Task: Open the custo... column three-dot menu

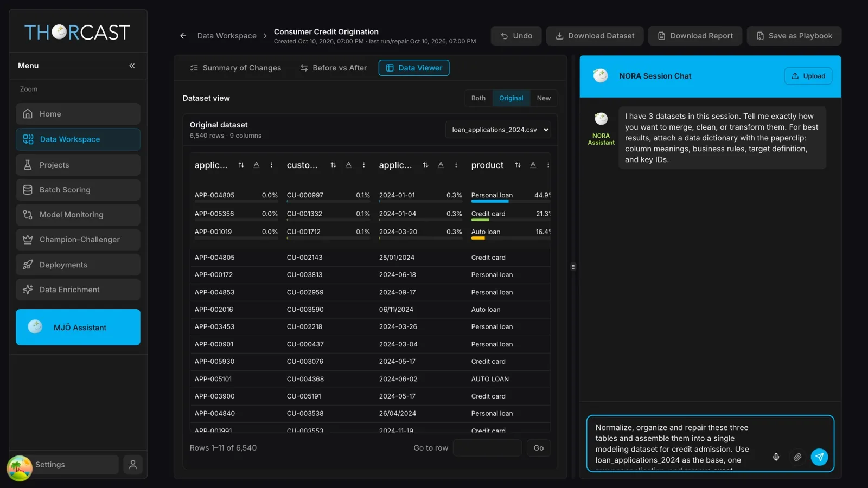Action: (363, 165)
